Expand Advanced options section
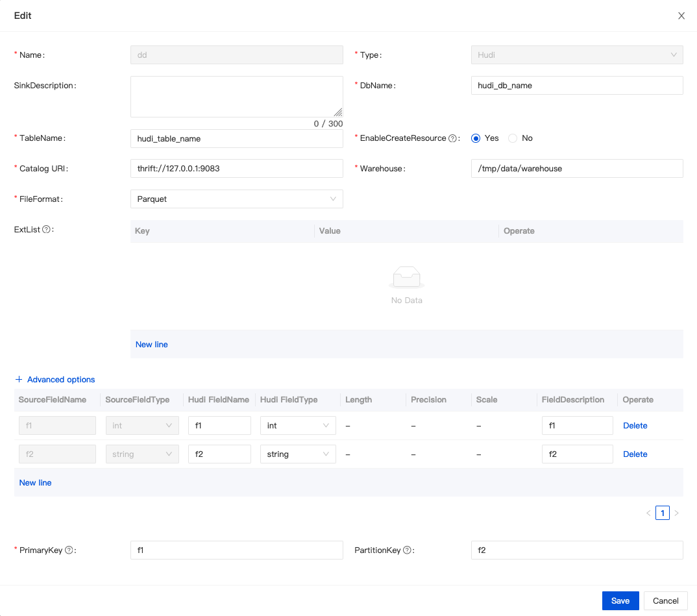This screenshot has width=697, height=616. [55, 380]
